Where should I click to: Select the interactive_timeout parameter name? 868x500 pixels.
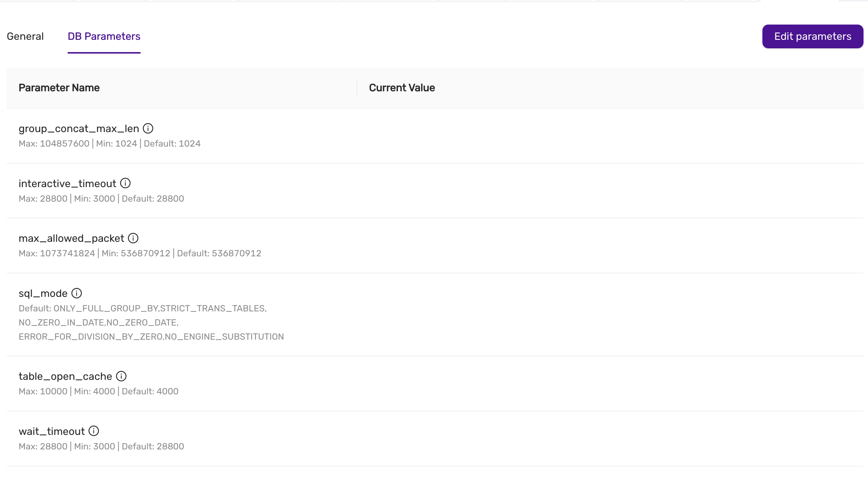pyautogui.click(x=67, y=184)
